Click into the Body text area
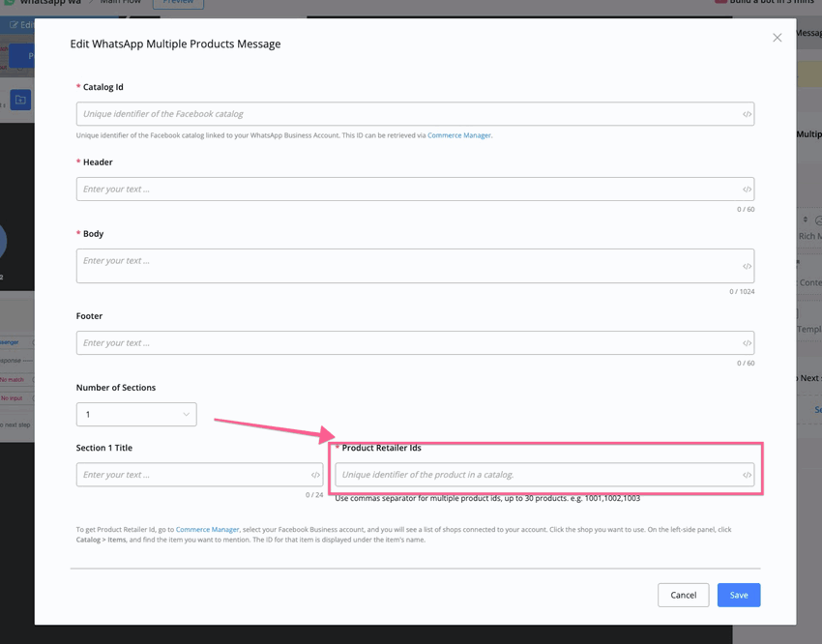This screenshot has width=822, height=644. click(406, 266)
